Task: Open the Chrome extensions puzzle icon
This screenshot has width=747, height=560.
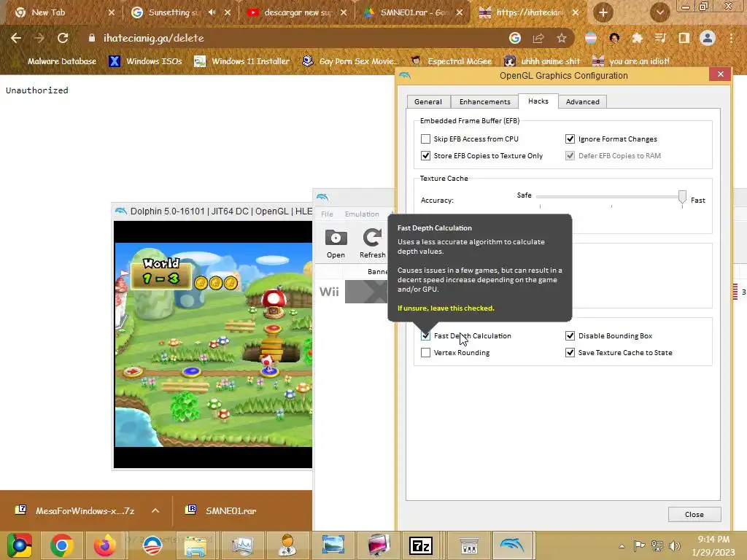Action: 637,38
